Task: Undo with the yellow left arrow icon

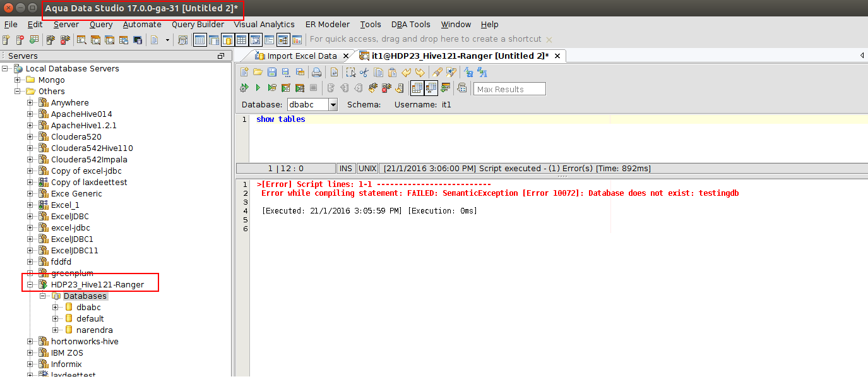Action: click(x=406, y=72)
